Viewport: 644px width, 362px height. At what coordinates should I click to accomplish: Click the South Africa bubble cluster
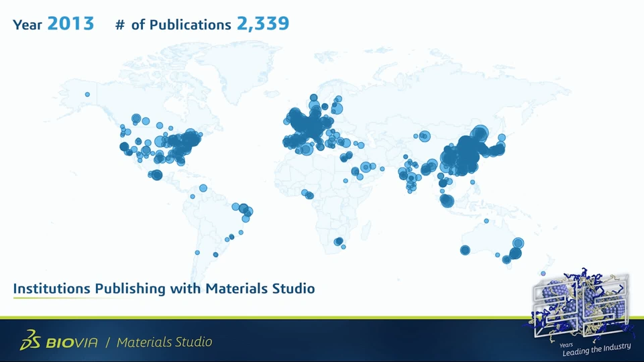(339, 242)
